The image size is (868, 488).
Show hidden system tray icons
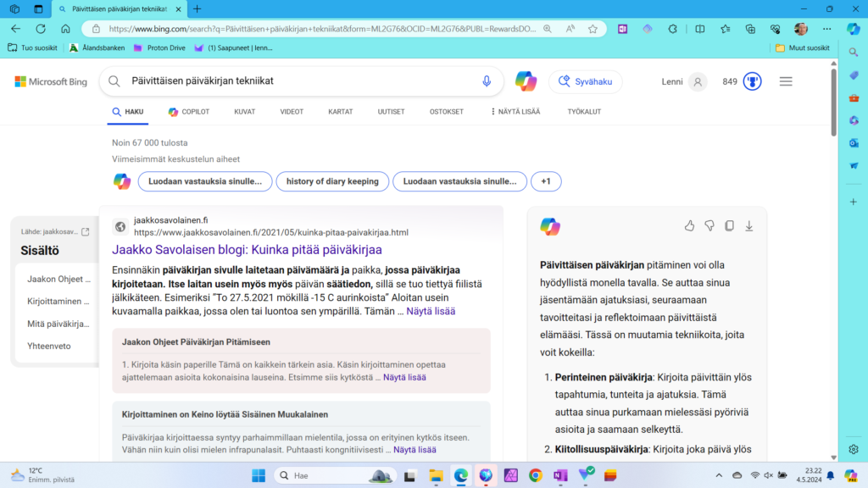tap(719, 475)
